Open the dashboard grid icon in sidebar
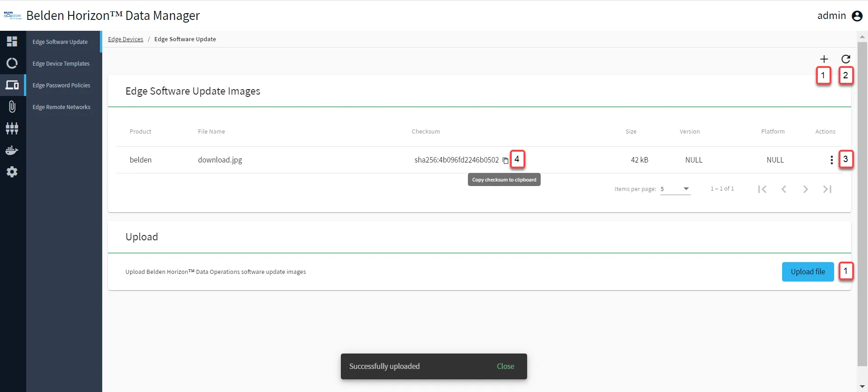 [12, 42]
